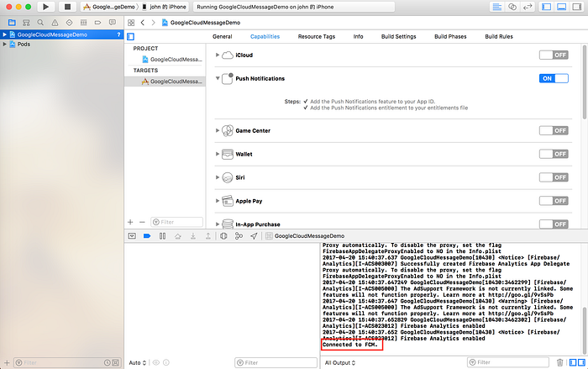This screenshot has width=588, height=369.
Task: Switch to General tab
Action: [223, 36]
